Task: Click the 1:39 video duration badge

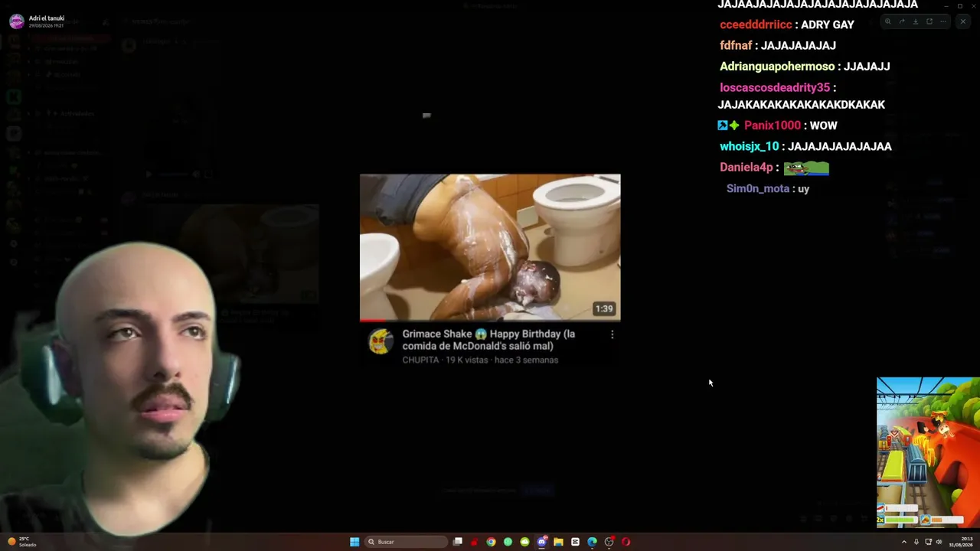Action: pyautogui.click(x=604, y=308)
